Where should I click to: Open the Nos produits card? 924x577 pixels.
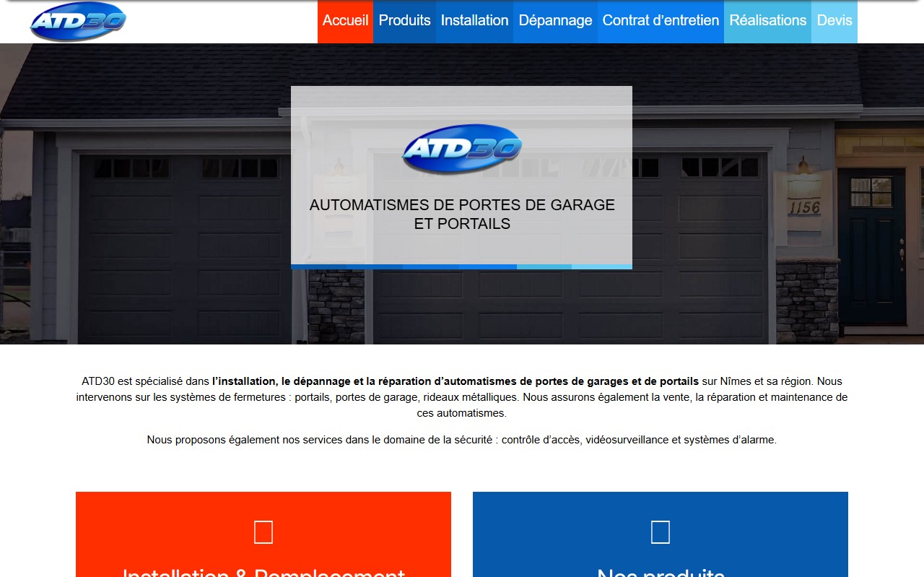(x=661, y=534)
